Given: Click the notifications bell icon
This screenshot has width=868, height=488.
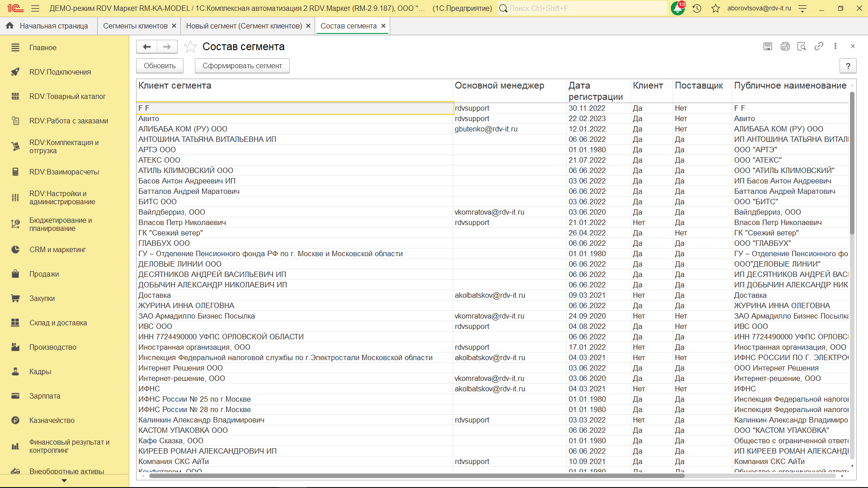Looking at the screenshot, I should point(677,8).
